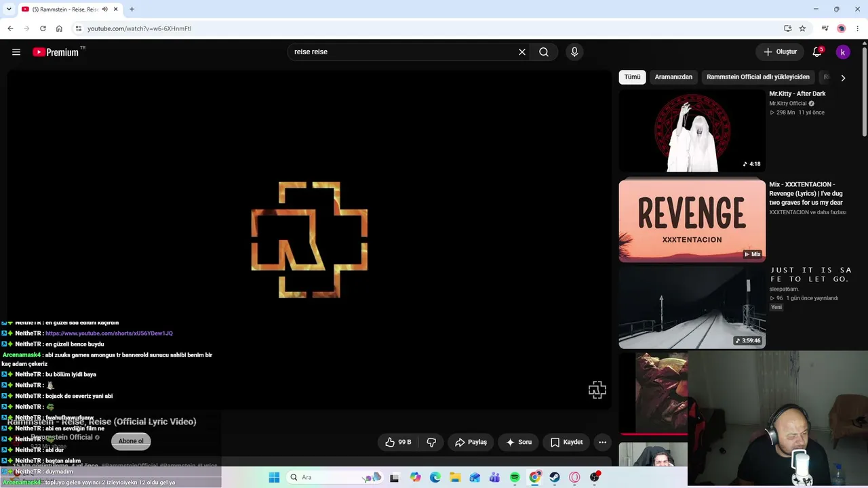868x488 pixels.
Task: Switch to OBS Studio in the taskbar
Action: tap(595, 477)
